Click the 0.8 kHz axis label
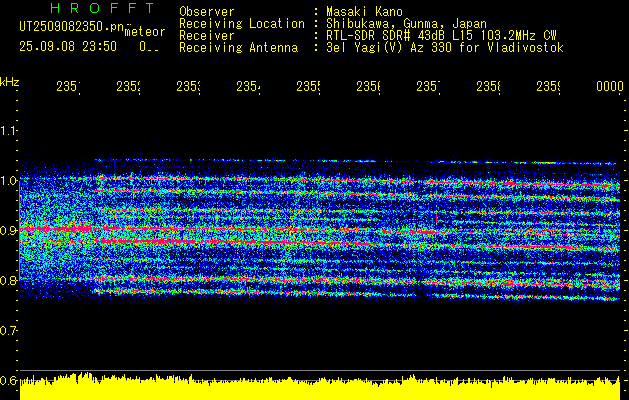The height and width of the screenshot is (400, 629). pos(8,280)
